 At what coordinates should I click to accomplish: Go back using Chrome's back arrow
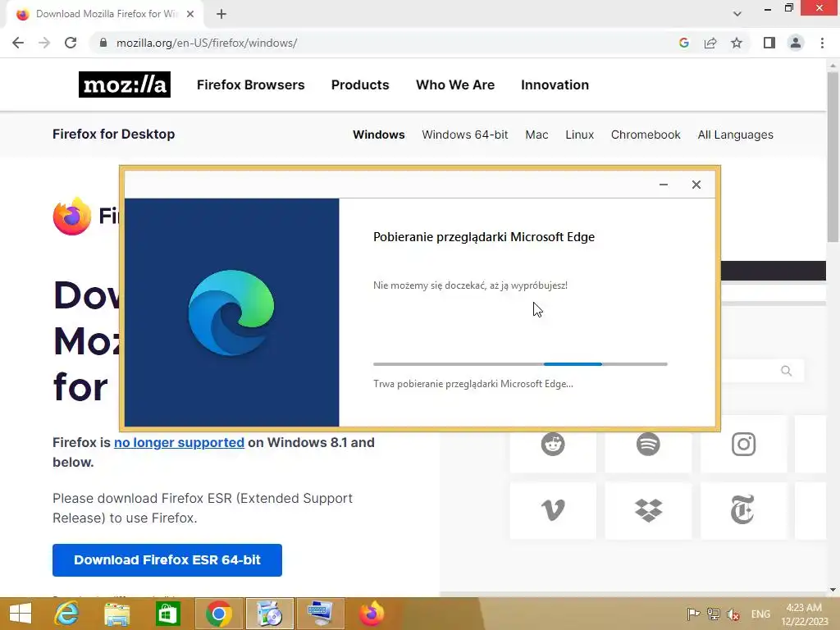[x=18, y=43]
